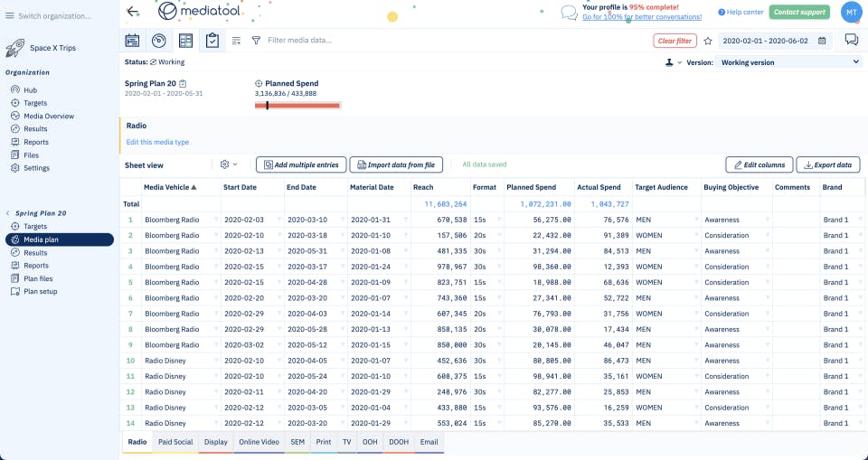Click the MT user avatar

click(x=851, y=12)
